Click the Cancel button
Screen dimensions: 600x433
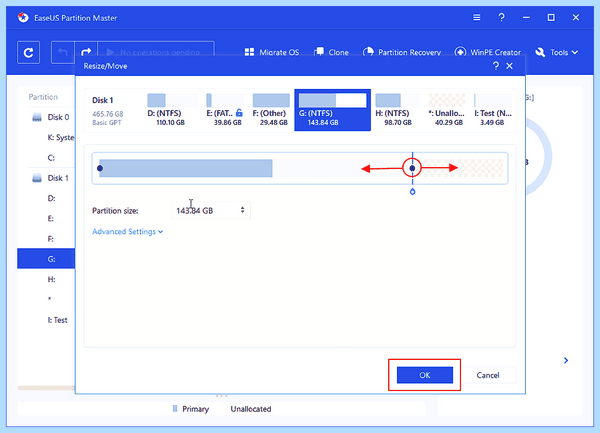point(488,375)
